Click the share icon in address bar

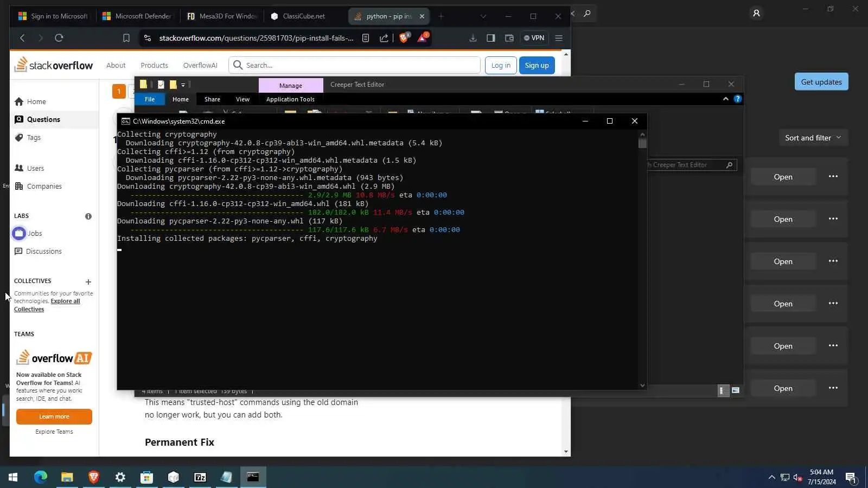(384, 38)
